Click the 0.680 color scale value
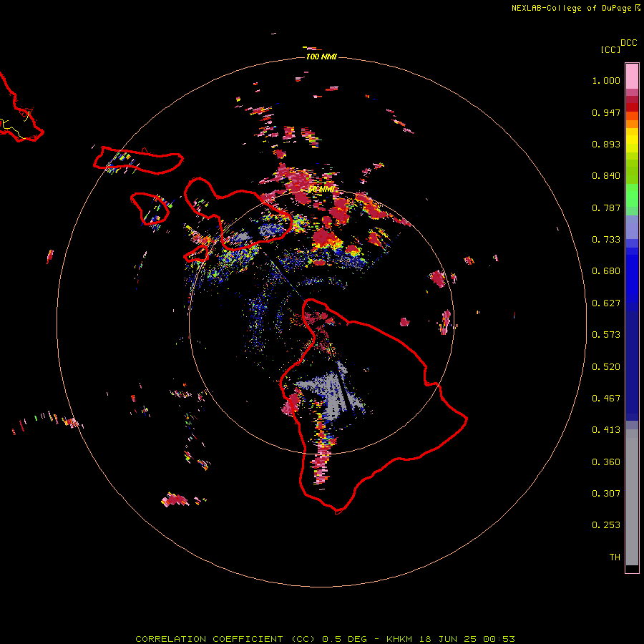644x644 pixels. [606, 271]
